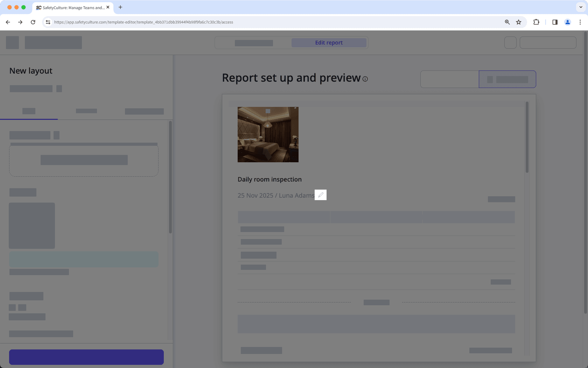The image size is (588, 368).
Task: Click the SafetyCulture favicon on the browser tab
Action: (x=38, y=7)
